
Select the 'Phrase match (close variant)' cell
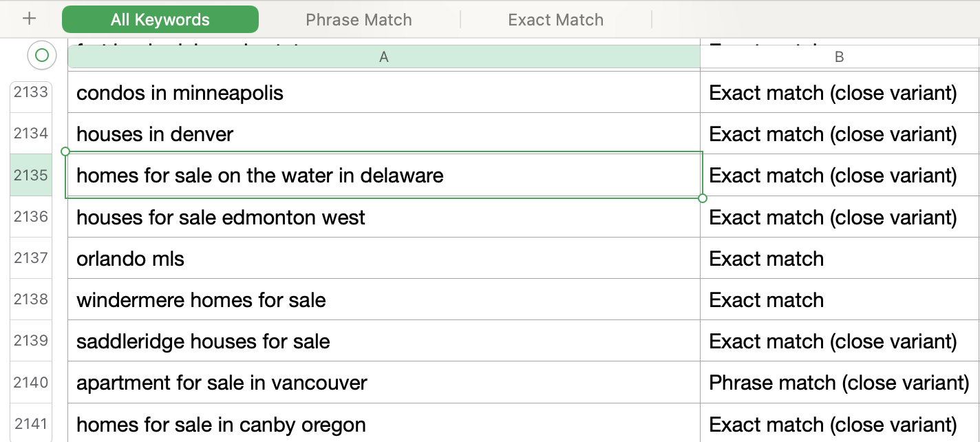[840, 382]
